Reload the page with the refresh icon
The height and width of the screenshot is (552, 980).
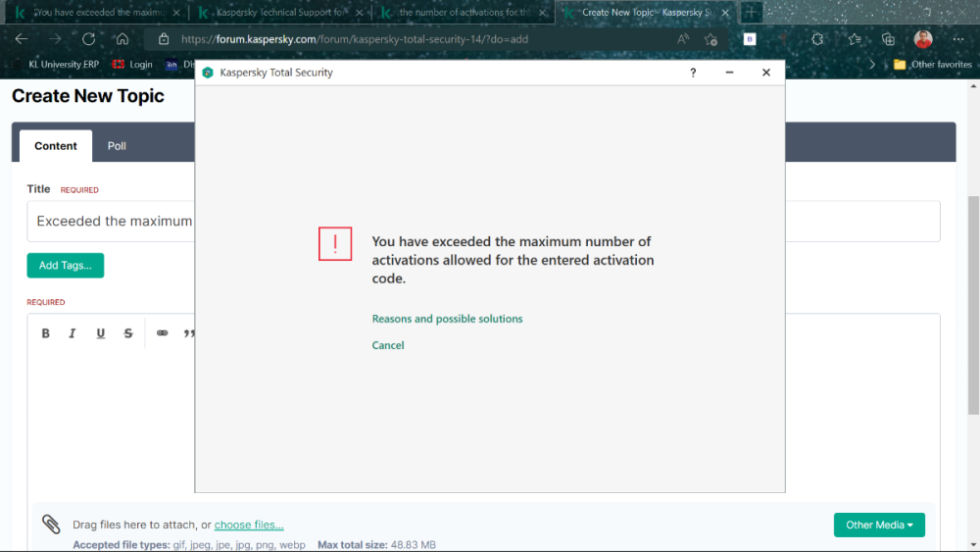pyautogui.click(x=89, y=39)
